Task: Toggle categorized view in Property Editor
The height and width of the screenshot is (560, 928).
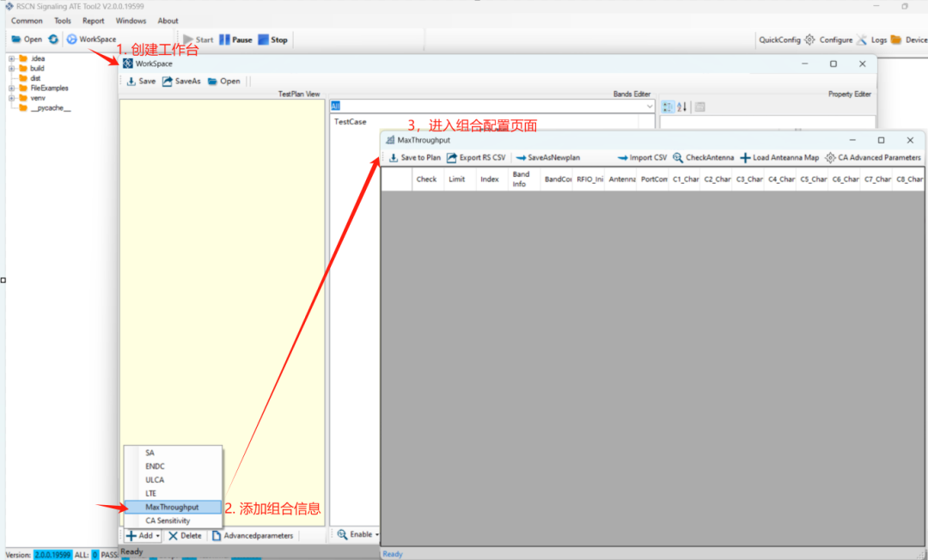Action: (668, 107)
